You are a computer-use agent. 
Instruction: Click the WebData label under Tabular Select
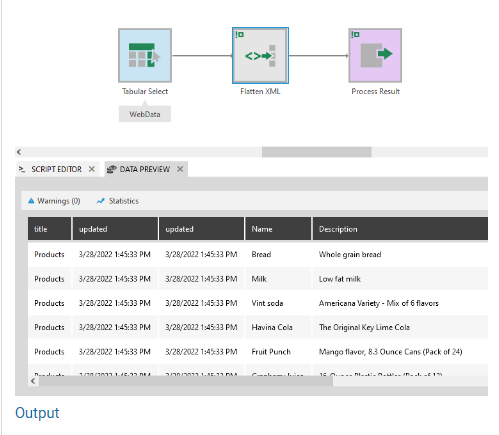pos(145,114)
